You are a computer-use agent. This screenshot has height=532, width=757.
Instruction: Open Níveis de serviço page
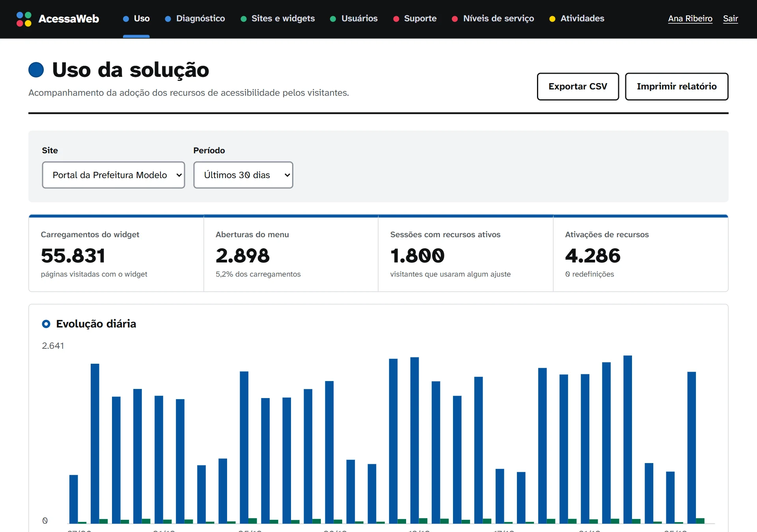pyautogui.click(x=493, y=19)
